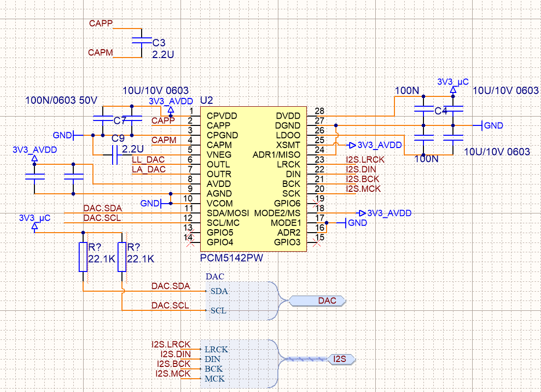The height and width of the screenshot is (392, 541).
Task: Select I2S.DIN label at I2S harness
Action: tap(176, 354)
